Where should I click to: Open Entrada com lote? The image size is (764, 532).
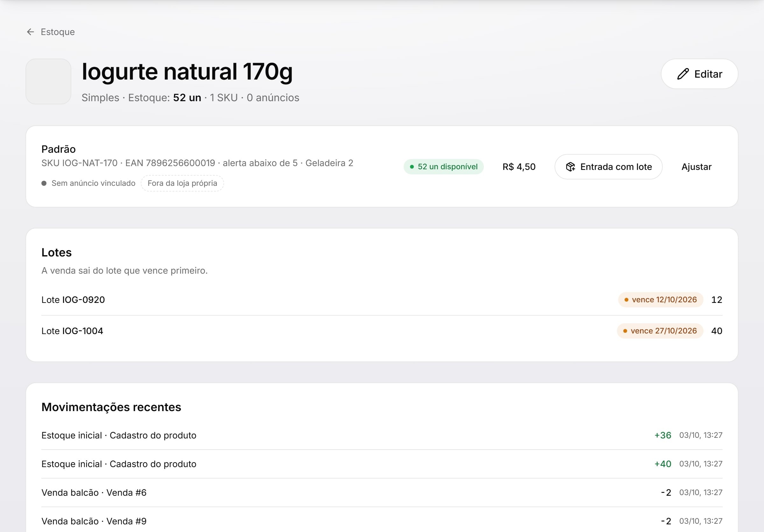click(608, 167)
